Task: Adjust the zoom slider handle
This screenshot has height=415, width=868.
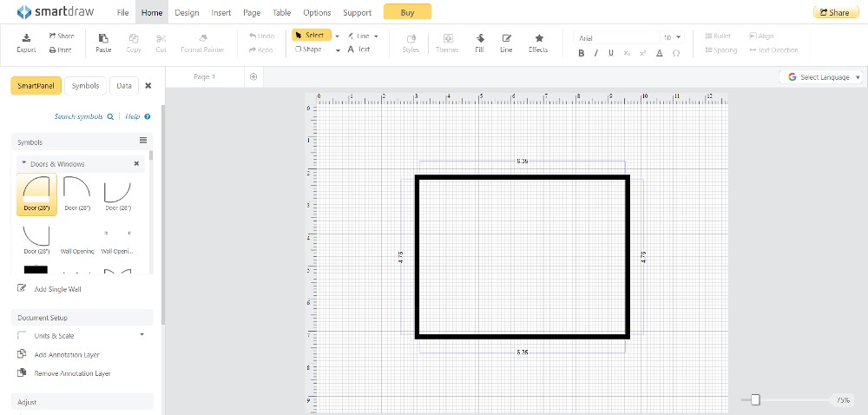Action: point(755,399)
